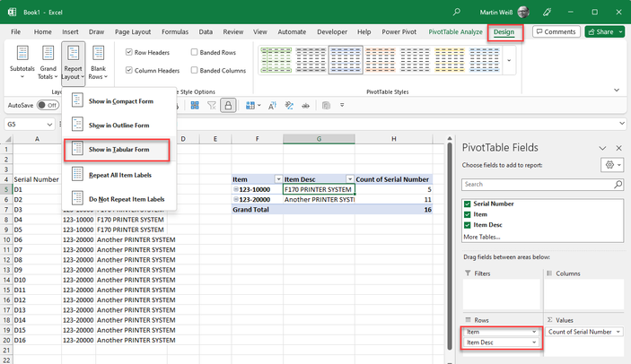Uncheck Serial Number field checkbox
The height and width of the screenshot is (364, 631).
point(467,204)
